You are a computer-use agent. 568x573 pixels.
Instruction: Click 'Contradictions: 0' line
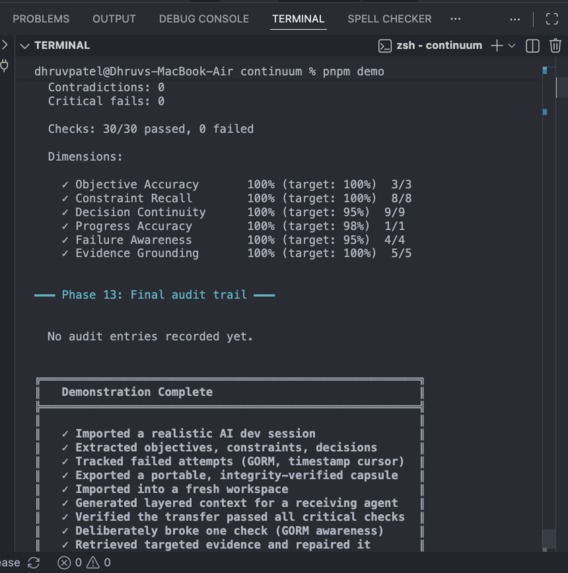click(106, 87)
